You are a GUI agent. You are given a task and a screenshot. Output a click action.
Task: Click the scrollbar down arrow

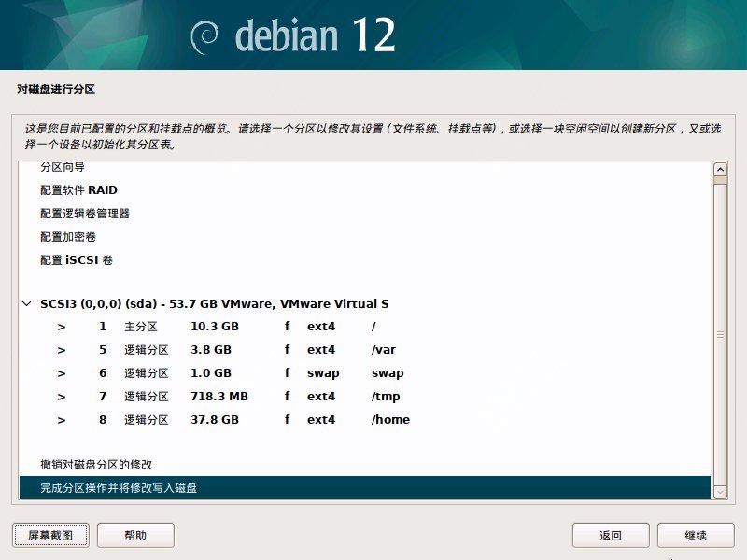719,490
